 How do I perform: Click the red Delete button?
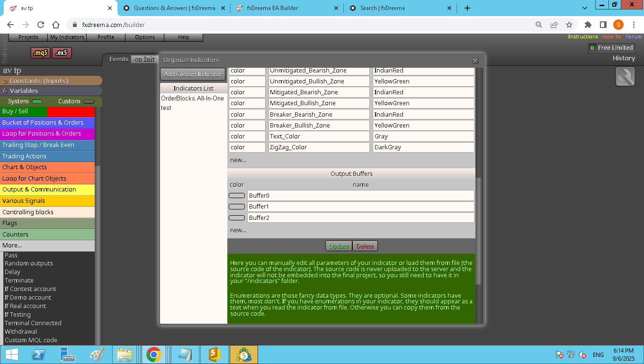(x=365, y=246)
